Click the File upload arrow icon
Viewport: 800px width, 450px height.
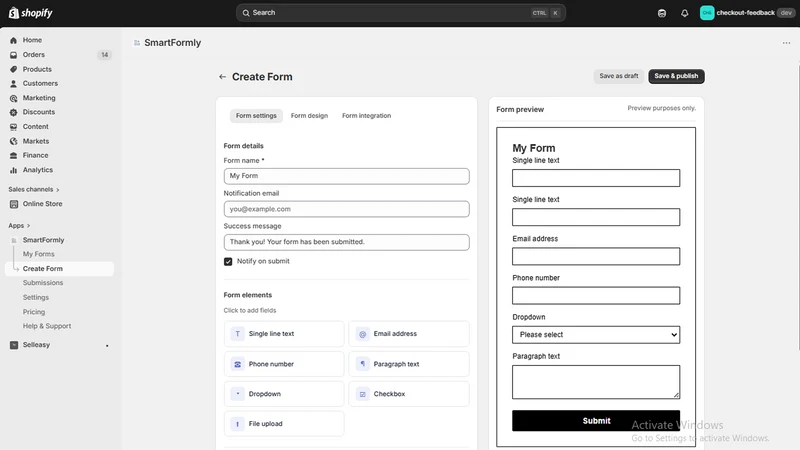click(x=237, y=423)
